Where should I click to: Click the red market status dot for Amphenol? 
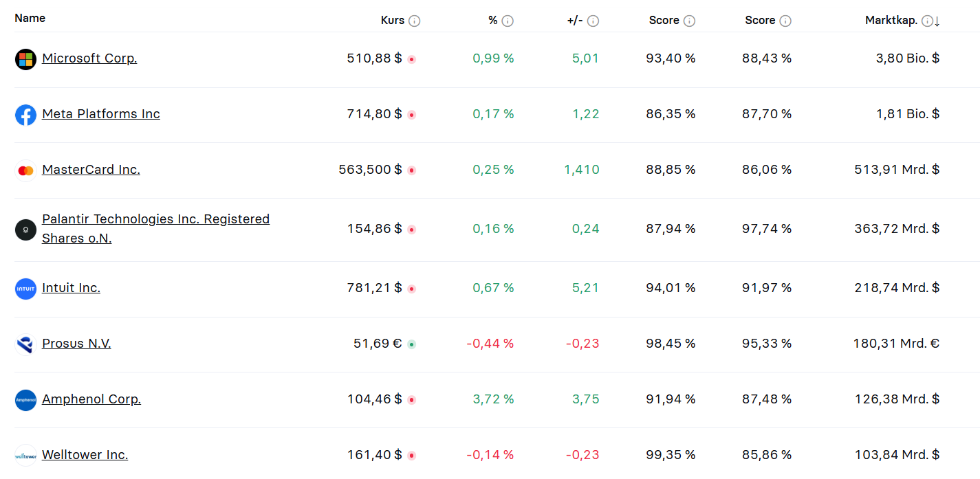pos(411,400)
